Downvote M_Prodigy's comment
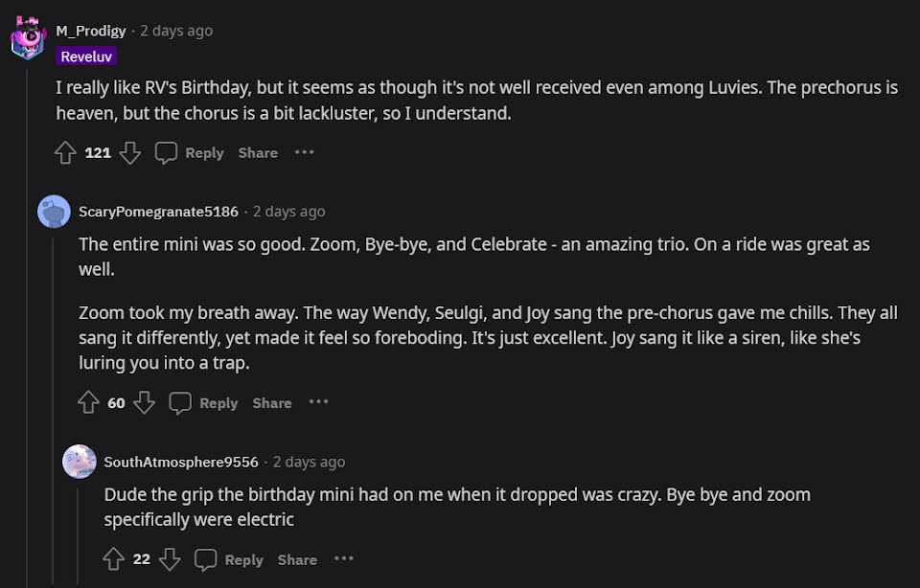Screen dimensions: 920x588 [130, 152]
